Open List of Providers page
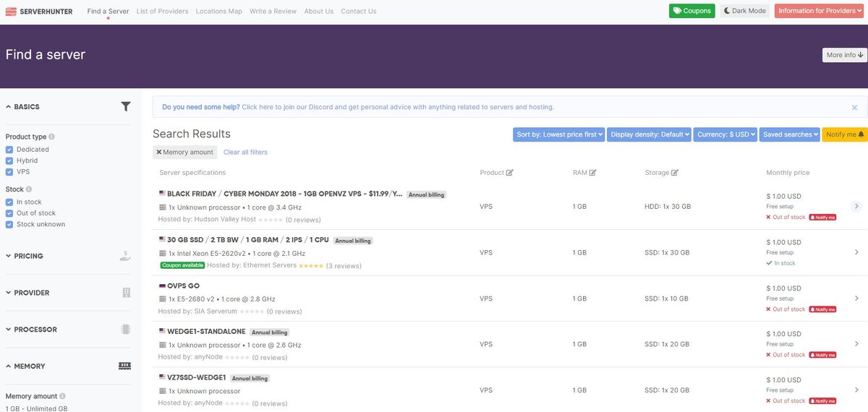868x412 pixels. 162,11
